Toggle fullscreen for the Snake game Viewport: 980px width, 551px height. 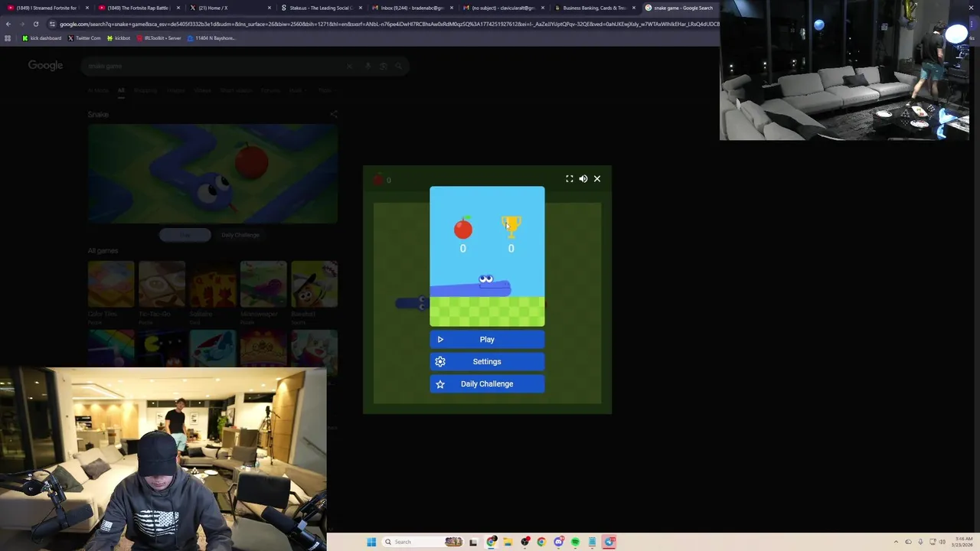(570, 178)
